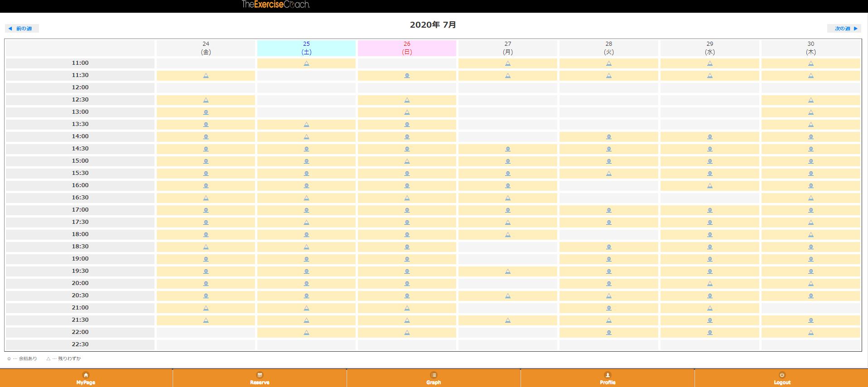Choose the 18:00 slot on Monday 27
Screen dimensions: 868x387
(x=508, y=235)
